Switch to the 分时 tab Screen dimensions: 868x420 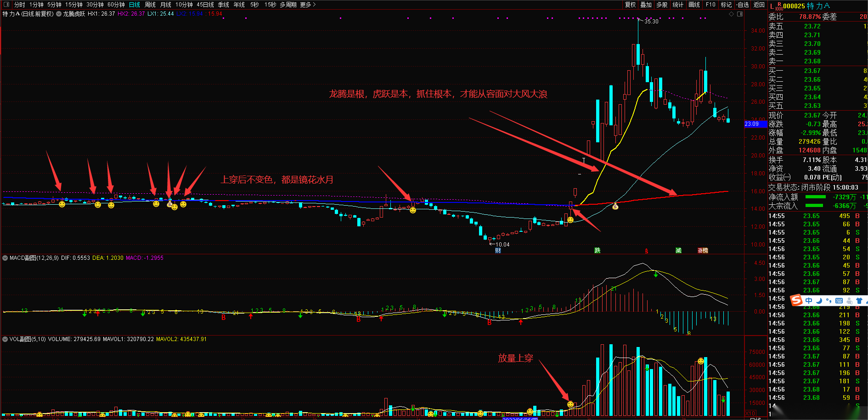click(20, 5)
